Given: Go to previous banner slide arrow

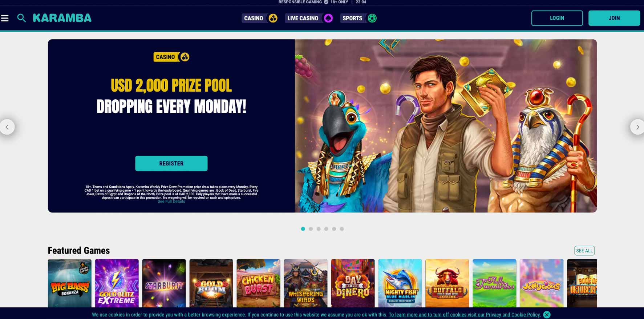Looking at the screenshot, I should click(x=7, y=127).
